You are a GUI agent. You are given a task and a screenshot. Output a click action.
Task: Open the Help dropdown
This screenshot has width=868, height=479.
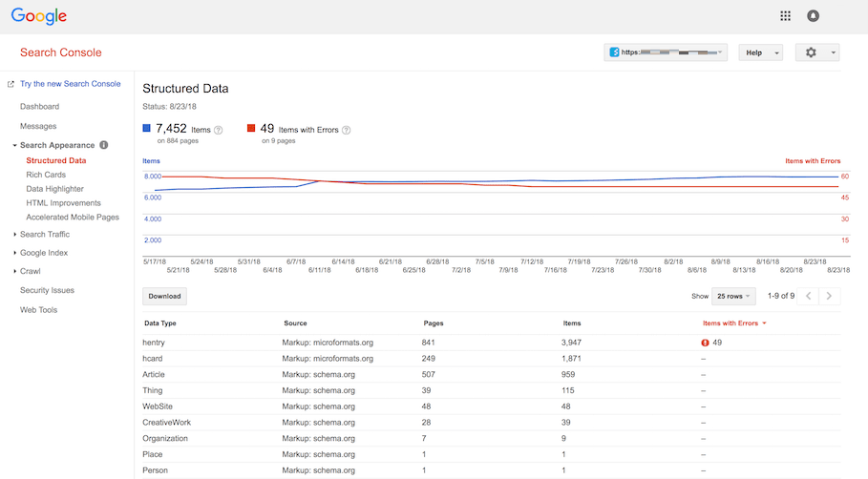[x=761, y=52]
